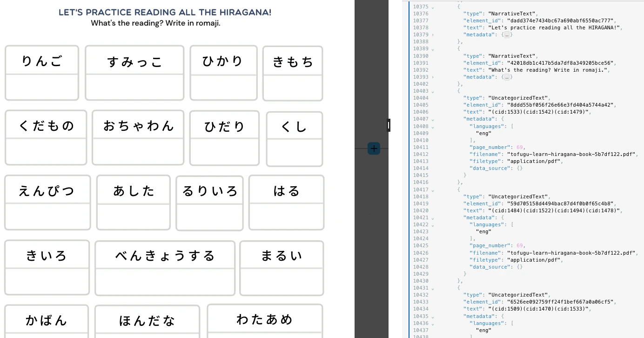Image resolution: width=644 pixels, height=338 pixels.
Task: Click the small scrollbar thumb on the center divider
Action: tap(389, 125)
